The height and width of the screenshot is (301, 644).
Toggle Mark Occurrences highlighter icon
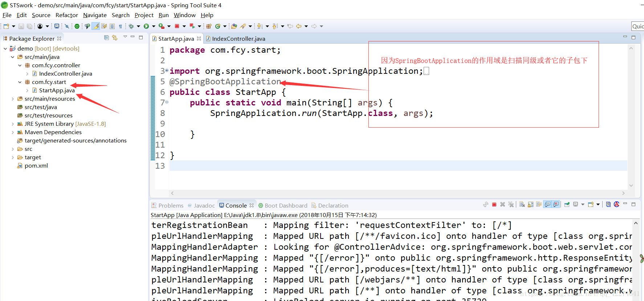95,26
